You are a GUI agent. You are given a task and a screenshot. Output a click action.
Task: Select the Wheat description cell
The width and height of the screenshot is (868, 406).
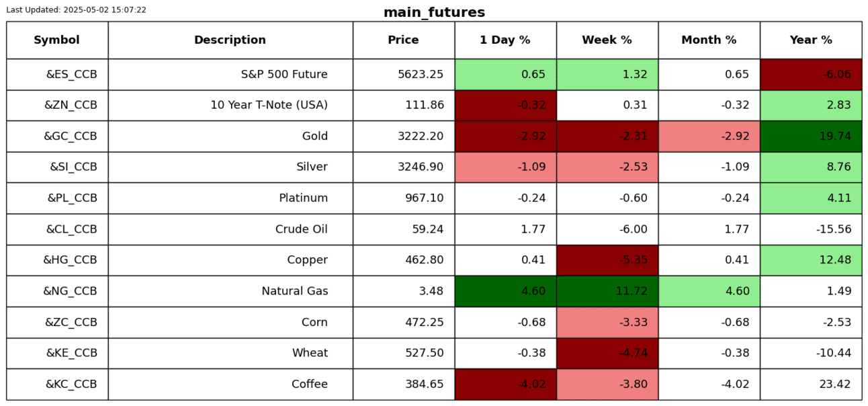tap(310, 354)
